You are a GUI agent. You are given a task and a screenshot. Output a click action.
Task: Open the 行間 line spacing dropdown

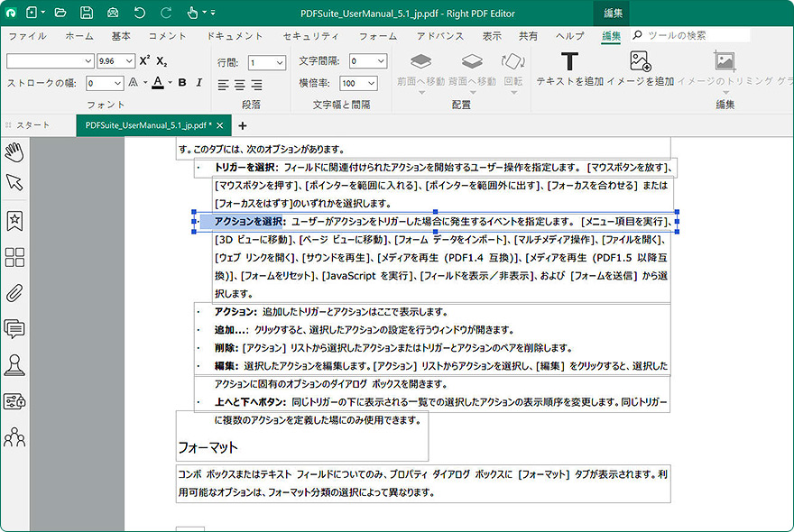click(280, 63)
